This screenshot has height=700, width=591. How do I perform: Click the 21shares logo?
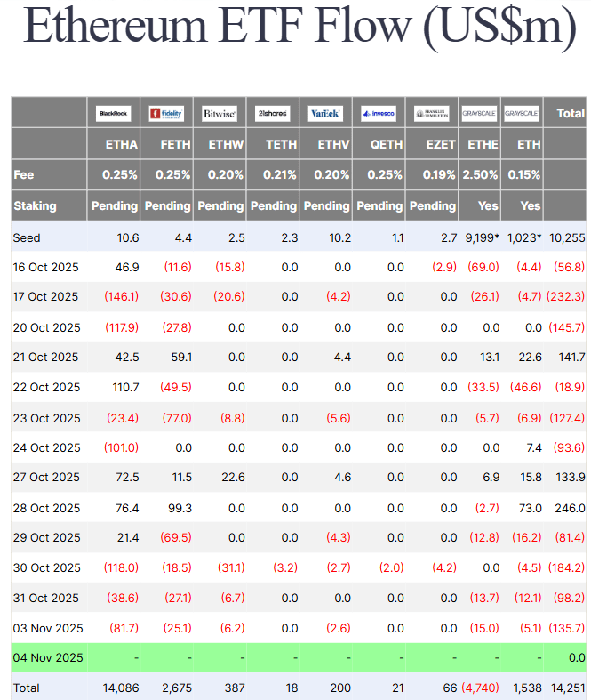pos(272,114)
